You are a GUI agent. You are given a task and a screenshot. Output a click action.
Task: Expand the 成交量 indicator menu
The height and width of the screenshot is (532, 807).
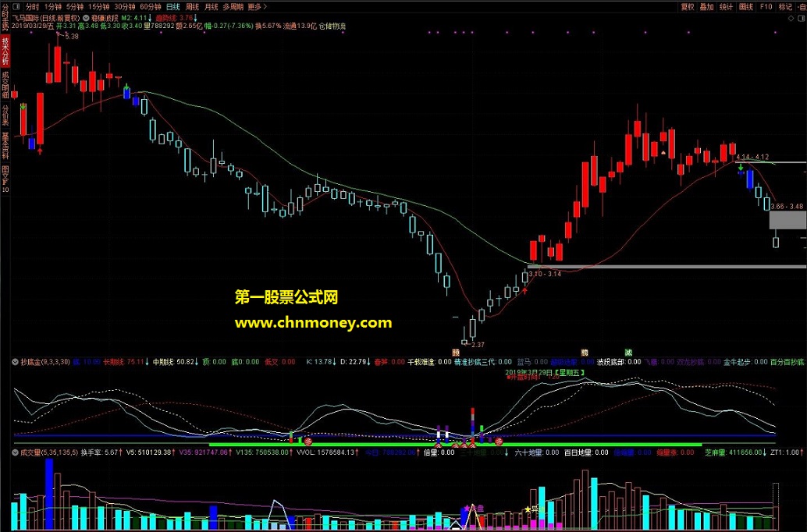16,452
